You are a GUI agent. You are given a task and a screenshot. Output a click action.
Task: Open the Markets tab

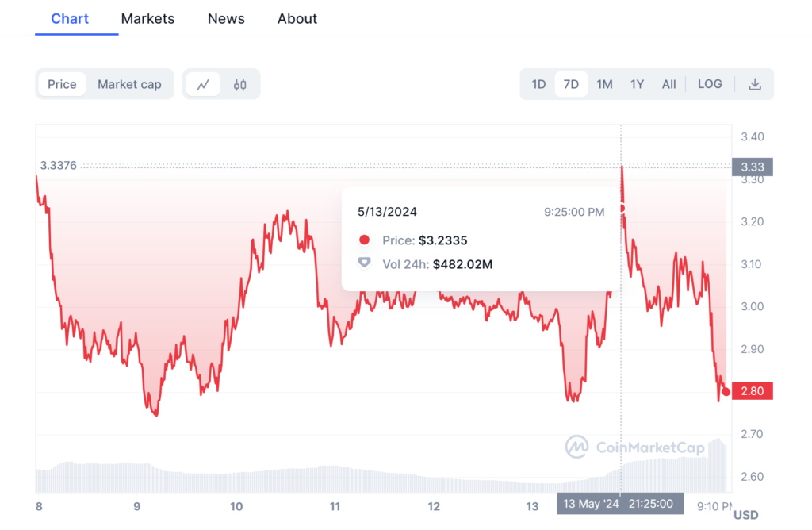pos(147,18)
